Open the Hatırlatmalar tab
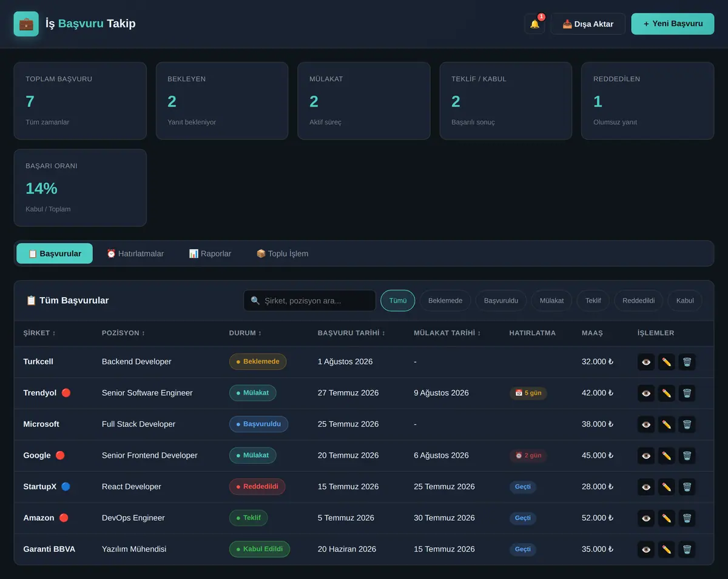Screen dimensions: 728x579 pyautogui.click(x=135, y=253)
